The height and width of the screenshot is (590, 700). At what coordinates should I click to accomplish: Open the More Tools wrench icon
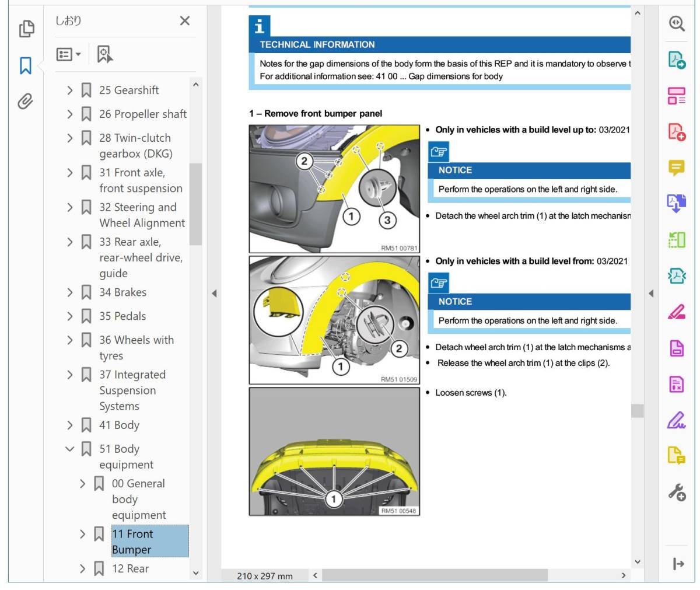(x=677, y=492)
